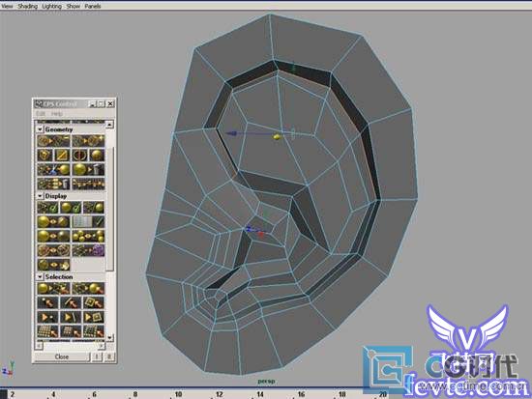Click the many-spheres eye icon in Display
The image size is (532, 399).
click(x=88, y=236)
